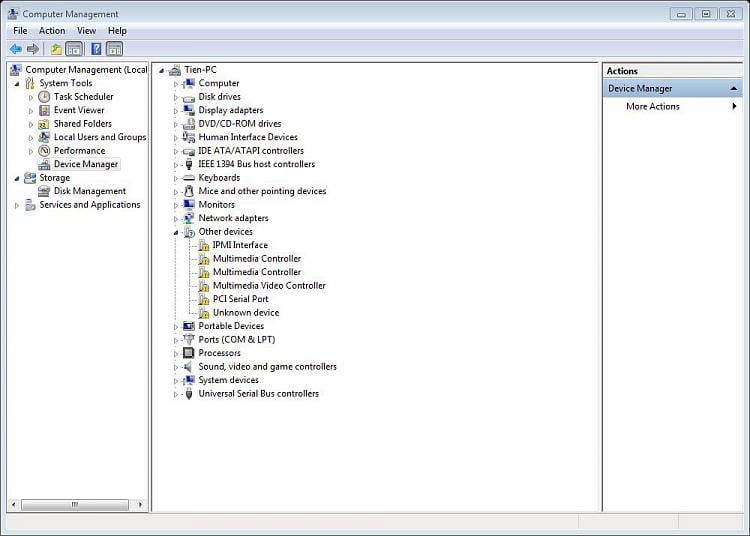Viewport: 750px width, 536px height.
Task: Click the Processors category icon
Action: [189, 353]
